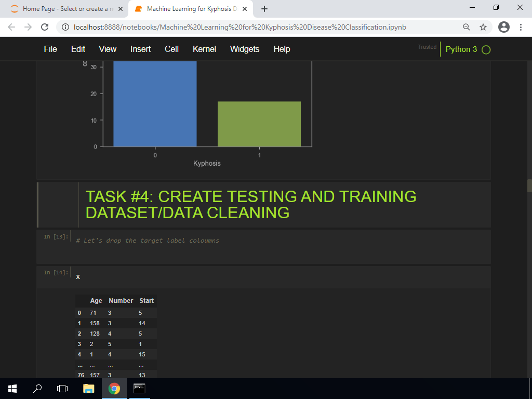Click the Chrome taskbar icon

click(114, 389)
